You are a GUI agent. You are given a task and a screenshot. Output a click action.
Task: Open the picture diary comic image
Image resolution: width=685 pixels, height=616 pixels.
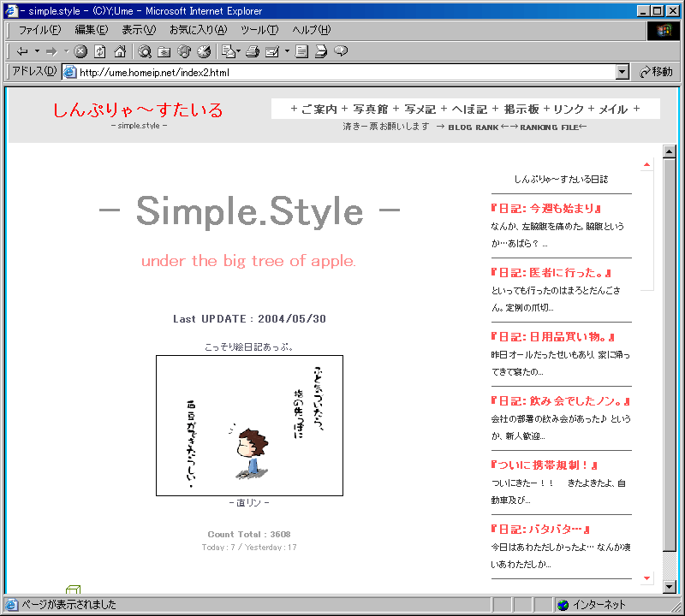pyautogui.click(x=249, y=426)
